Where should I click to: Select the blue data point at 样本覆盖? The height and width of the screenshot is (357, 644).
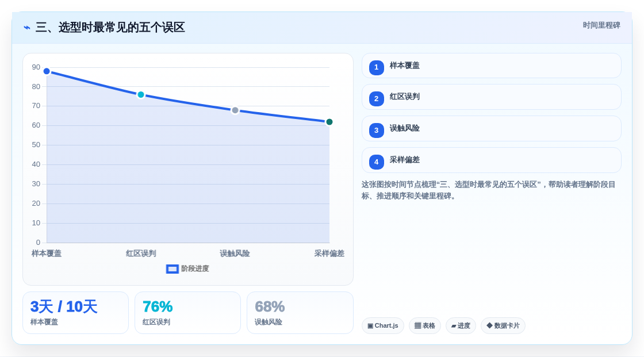(47, 71)
